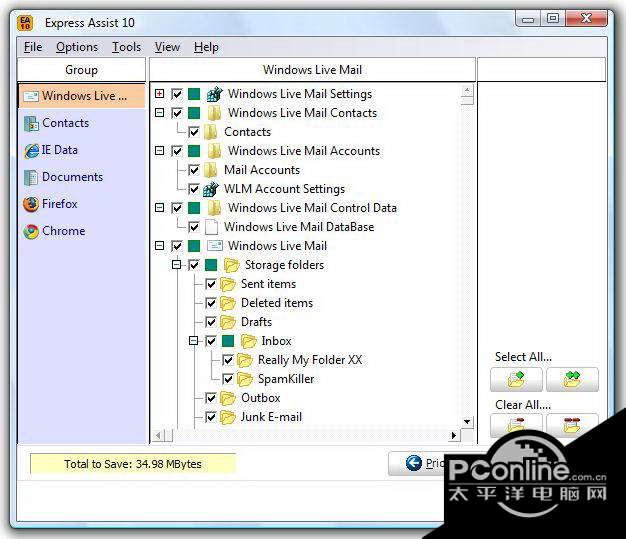This screenshot has width=626, height=539.
Task: Uncheck Windows Live Mail Contacts checkbox
Action: coord(176,113)
